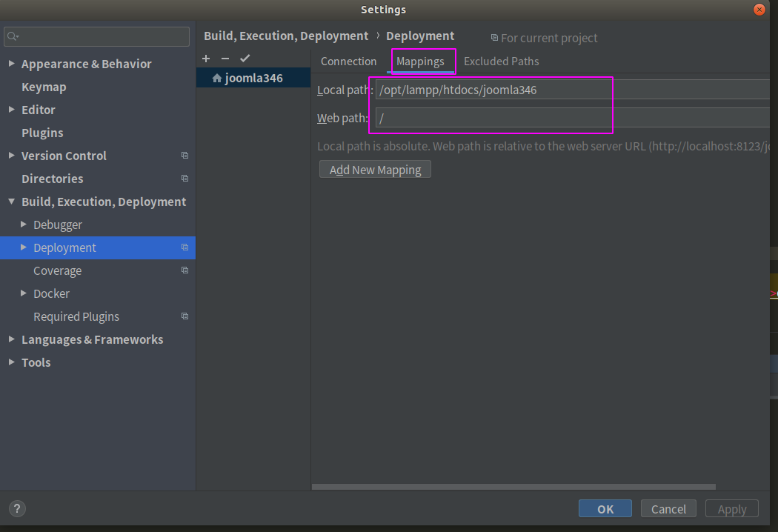Mark joomla346 as default via checkmark icon

point(245,59)
